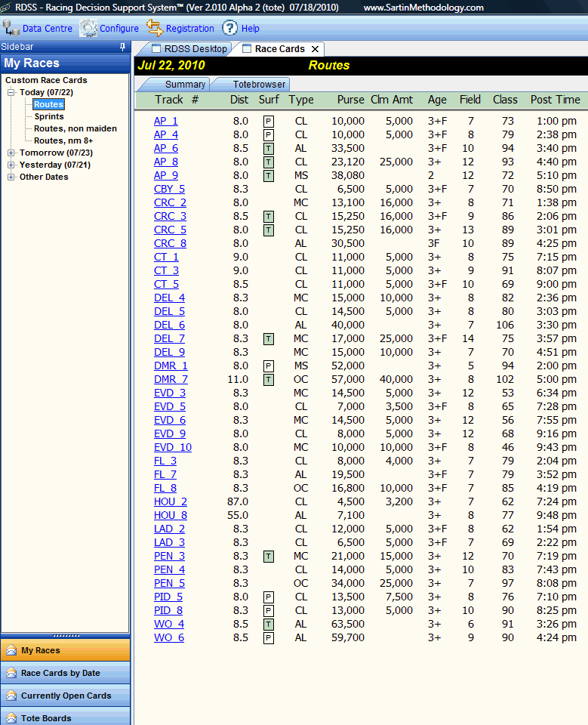588x725 pixels.
Task: Open the FL 7 race link
Action: [x=165, y=475]
